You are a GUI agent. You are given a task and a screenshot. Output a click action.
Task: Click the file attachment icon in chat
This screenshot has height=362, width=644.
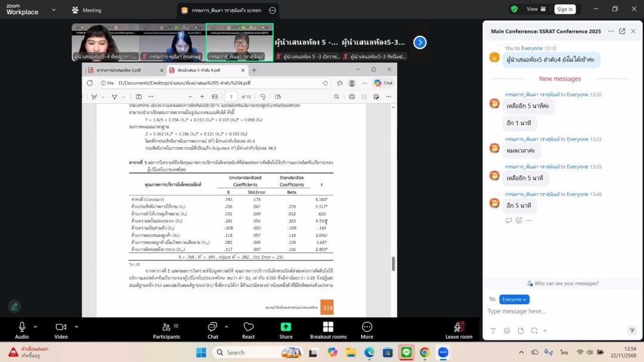[521, 330]
